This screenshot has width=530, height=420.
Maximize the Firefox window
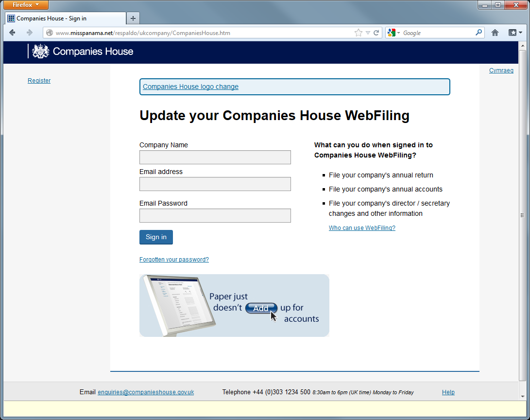pos(498,5)
